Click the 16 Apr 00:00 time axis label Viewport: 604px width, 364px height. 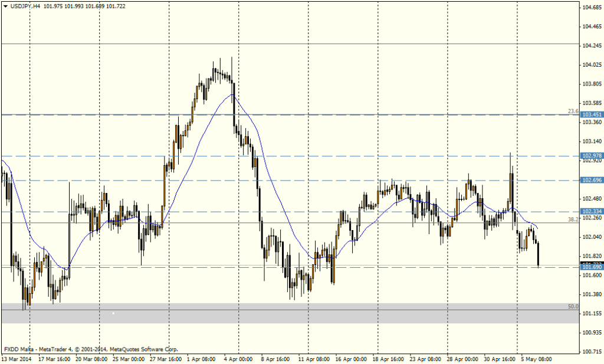349,358
